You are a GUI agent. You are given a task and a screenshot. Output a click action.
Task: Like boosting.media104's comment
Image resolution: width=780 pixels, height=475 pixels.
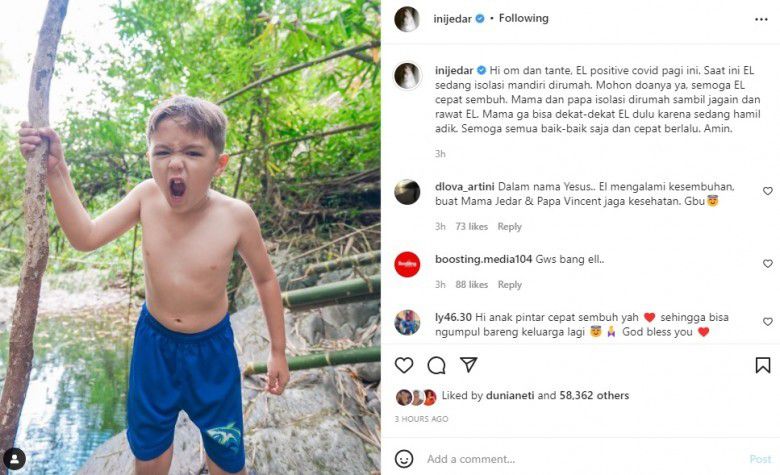768,264
